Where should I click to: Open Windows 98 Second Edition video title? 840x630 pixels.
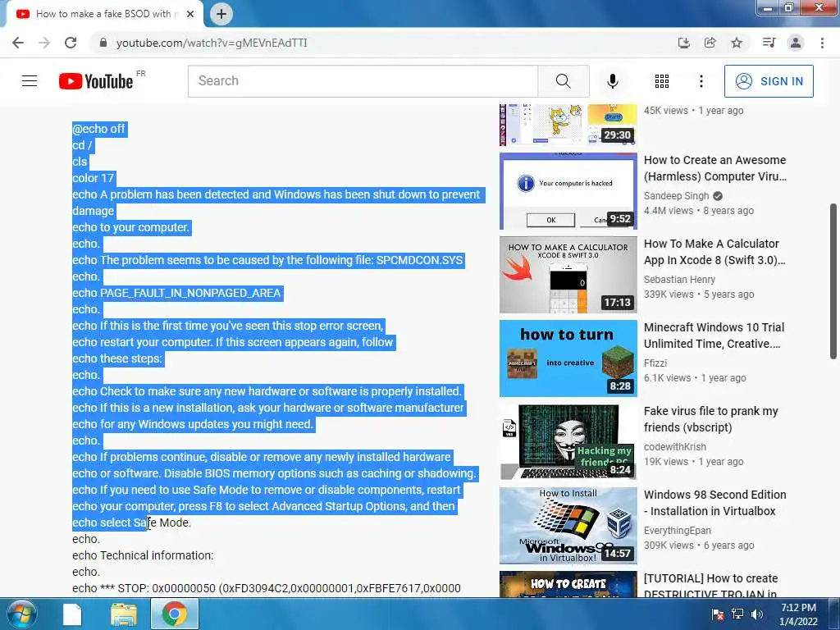(x=715, y=503)
